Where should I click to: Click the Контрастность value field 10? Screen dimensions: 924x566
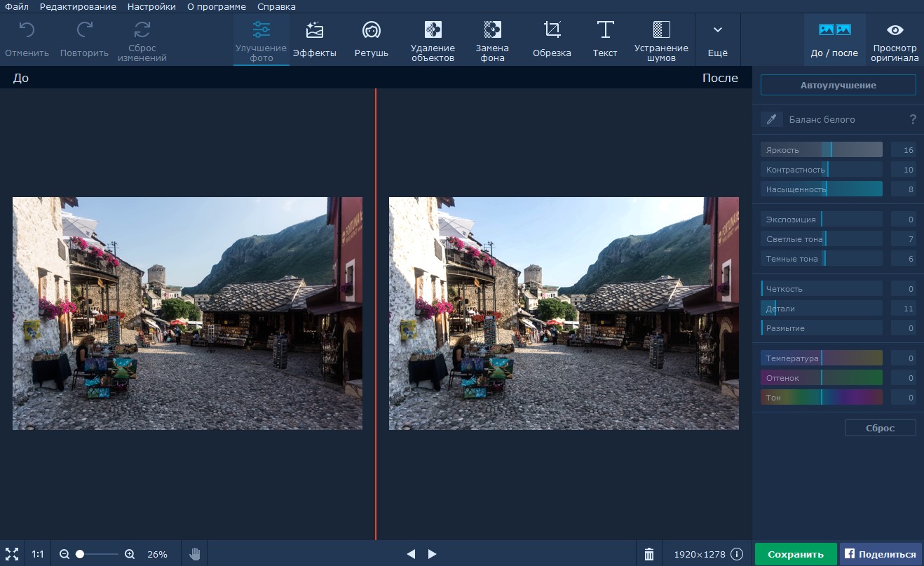(x=904, y=169)
